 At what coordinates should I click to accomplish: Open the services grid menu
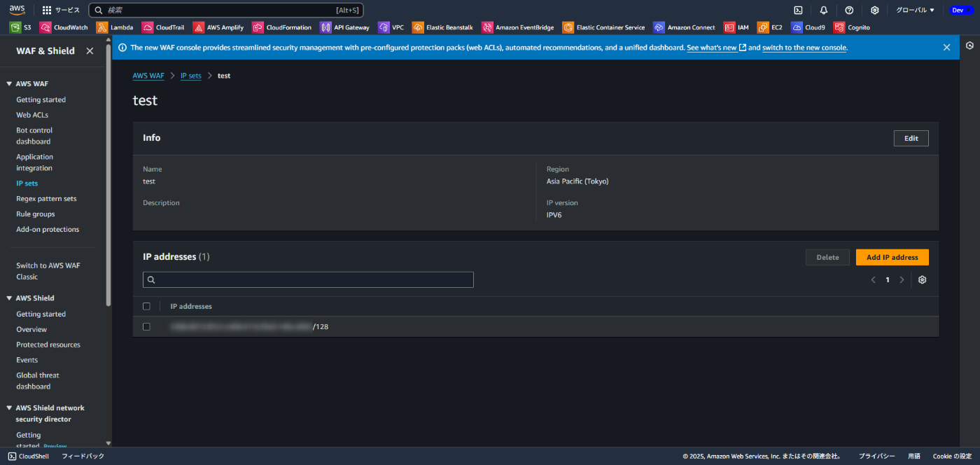(61, 10)
